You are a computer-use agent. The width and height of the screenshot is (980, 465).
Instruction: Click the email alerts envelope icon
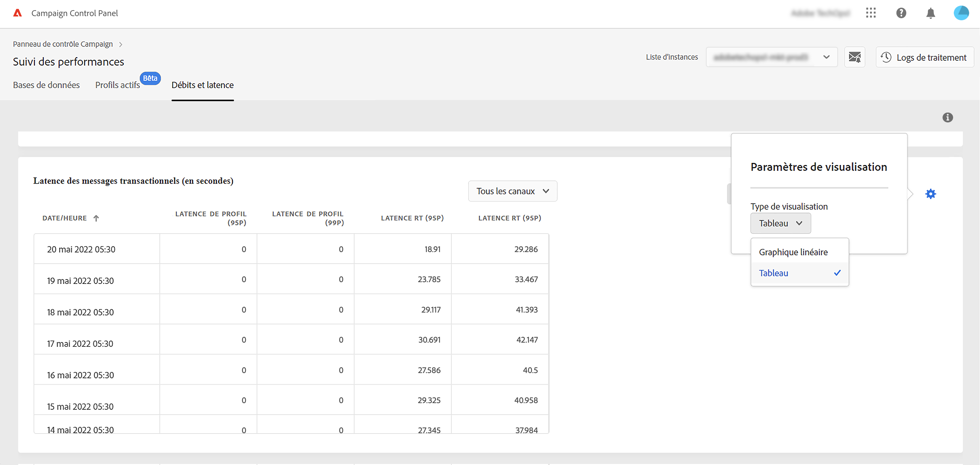[x=854, y=57]
